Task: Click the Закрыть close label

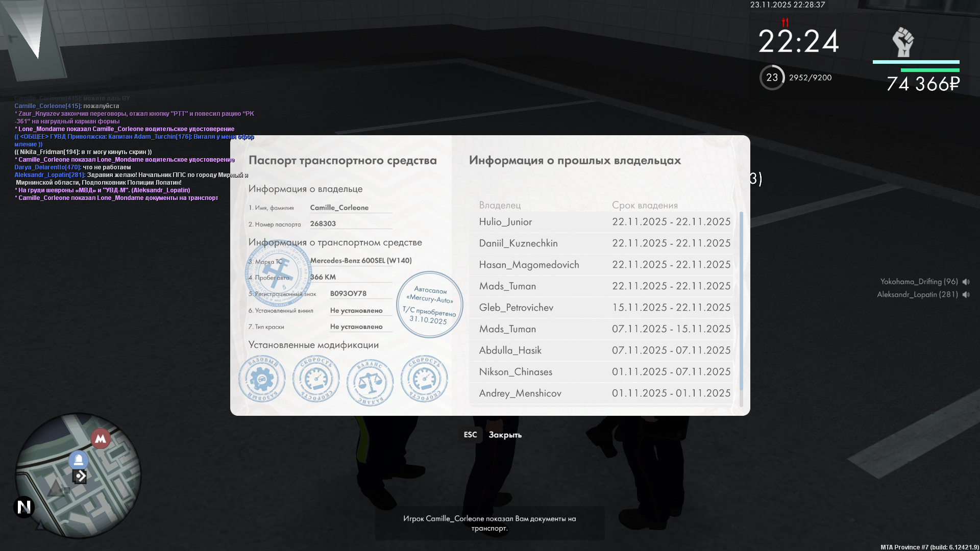Action: [505, 435]
